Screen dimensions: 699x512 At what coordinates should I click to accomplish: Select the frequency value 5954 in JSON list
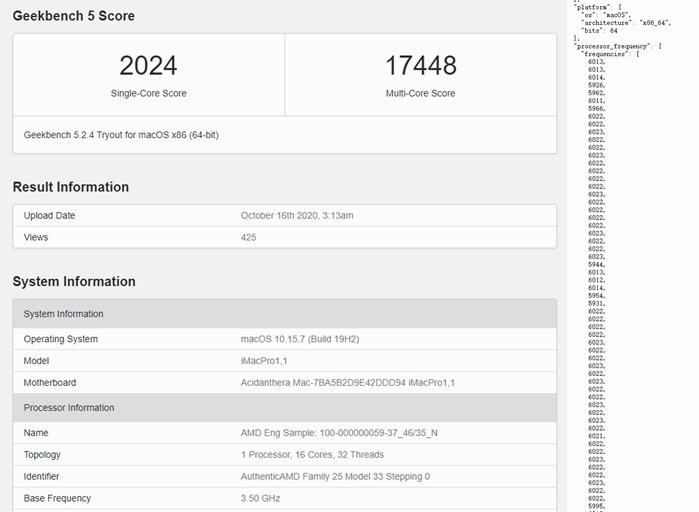tap(596, 296)
